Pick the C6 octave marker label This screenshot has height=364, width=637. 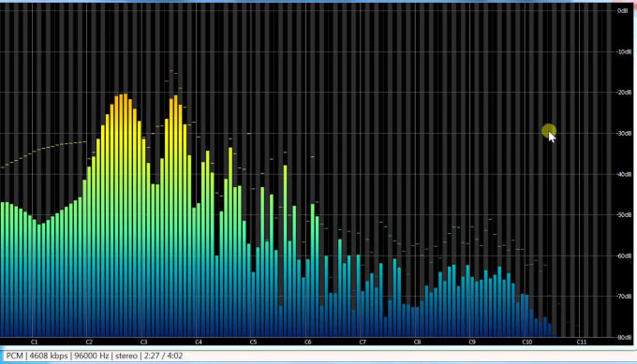pos(308,342)
